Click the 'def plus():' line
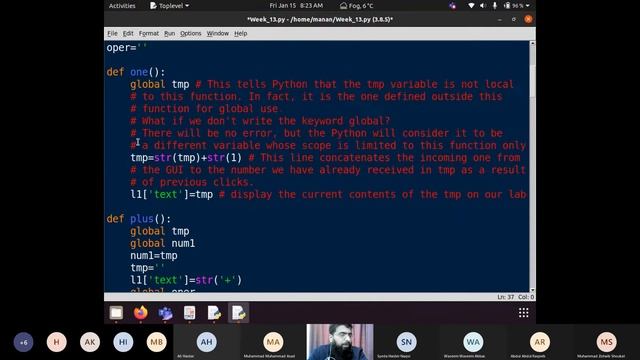 [139, 219]
